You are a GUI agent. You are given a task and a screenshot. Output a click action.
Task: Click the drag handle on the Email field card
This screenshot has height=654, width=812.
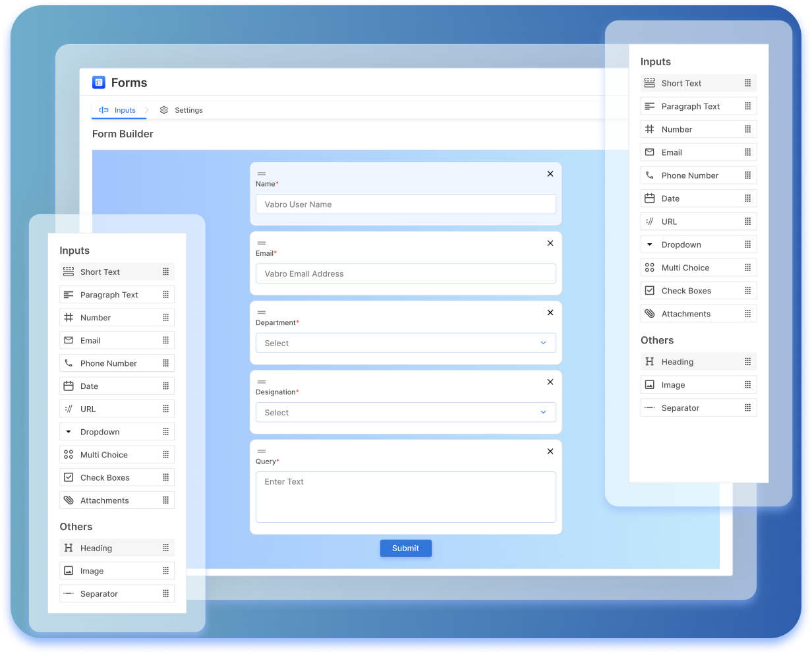262,243
